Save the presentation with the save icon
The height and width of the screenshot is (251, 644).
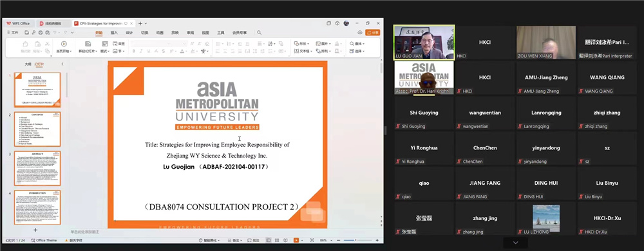point(26,32)
